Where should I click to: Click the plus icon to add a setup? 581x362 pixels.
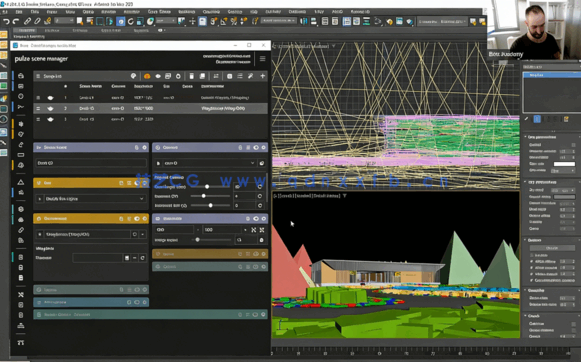coord(262,76)
